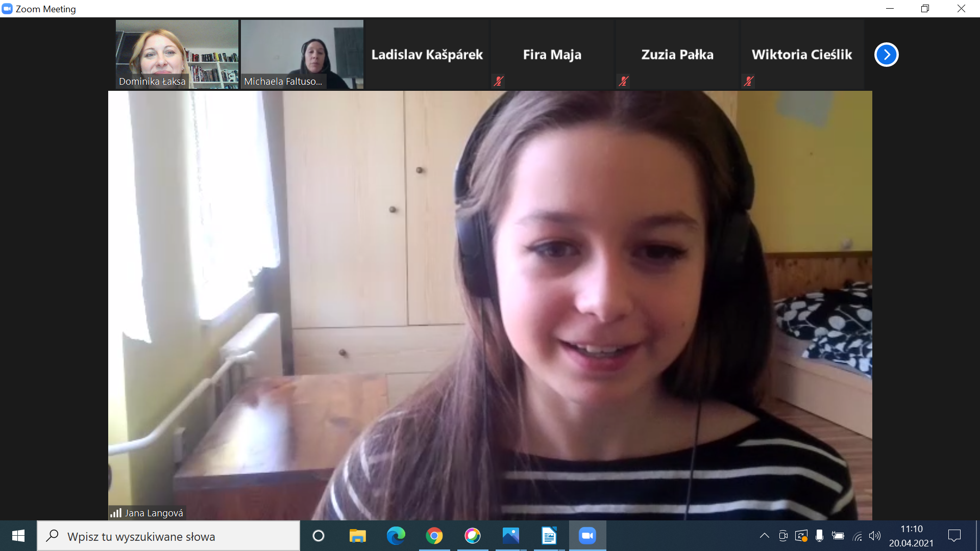Click the Jana Langová name label
Screen dimensions: 980x551
(x=154, y=513)
